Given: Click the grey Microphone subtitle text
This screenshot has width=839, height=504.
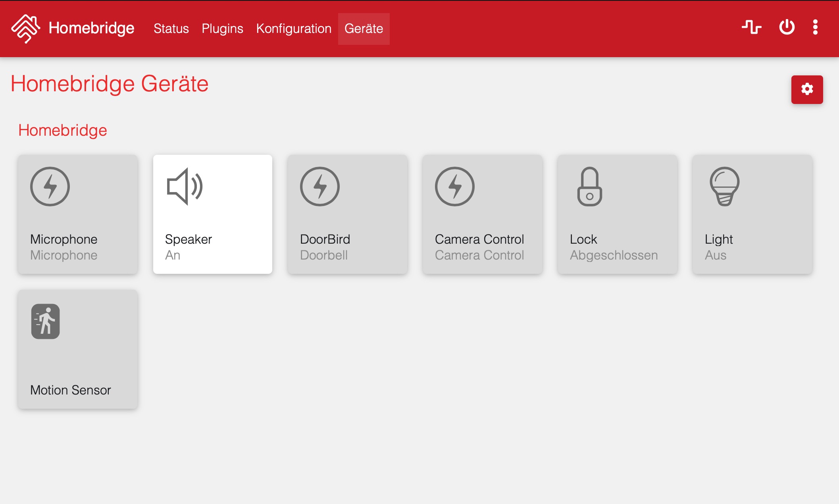Looking at the screenshot, I should pos(64,255).
